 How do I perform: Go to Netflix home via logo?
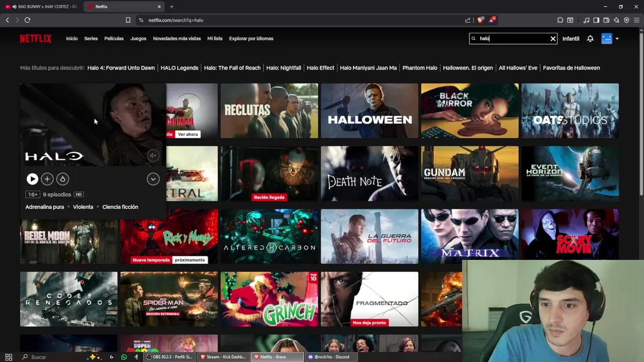pos(36,39)
